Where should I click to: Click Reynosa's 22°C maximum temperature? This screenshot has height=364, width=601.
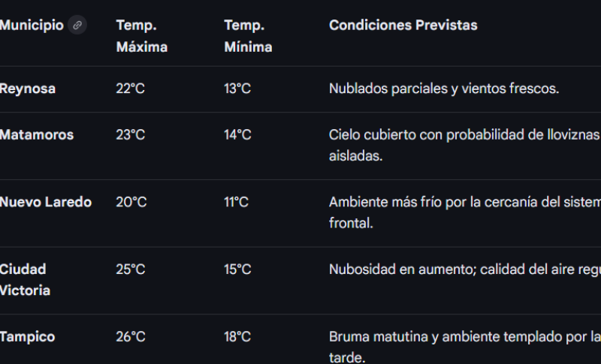coord(130,89)
